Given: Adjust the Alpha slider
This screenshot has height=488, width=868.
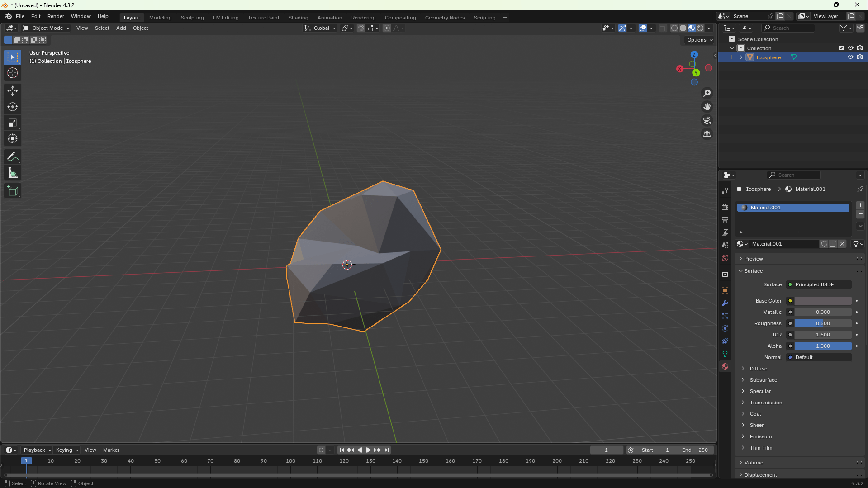Looking at the screenshot, I should (x=823, y=346).
